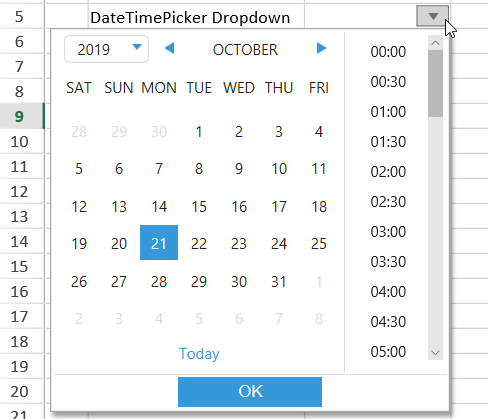Click the time list scroll-down arrow
This screenshot has width=488, height=419.
(435, 353)
